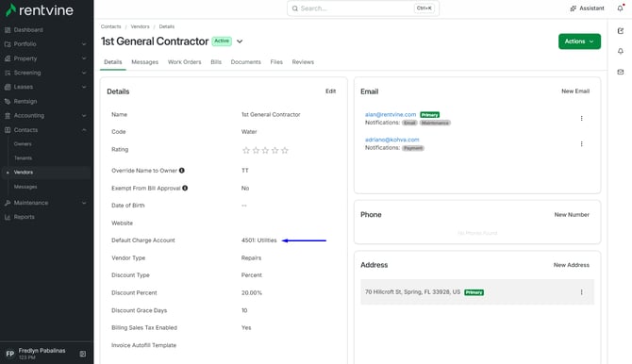Image resolution: width=632 pixels, height=364 pixels.
Task: Click the Fredlyn Pabalinas user name
Action: [42, 351]
